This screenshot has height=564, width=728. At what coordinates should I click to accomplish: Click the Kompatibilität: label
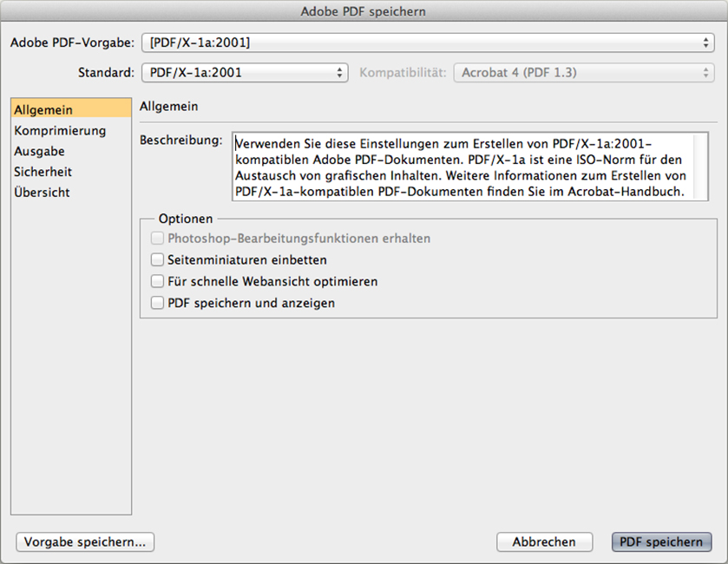pyautogui.click(x=403, y=73)
